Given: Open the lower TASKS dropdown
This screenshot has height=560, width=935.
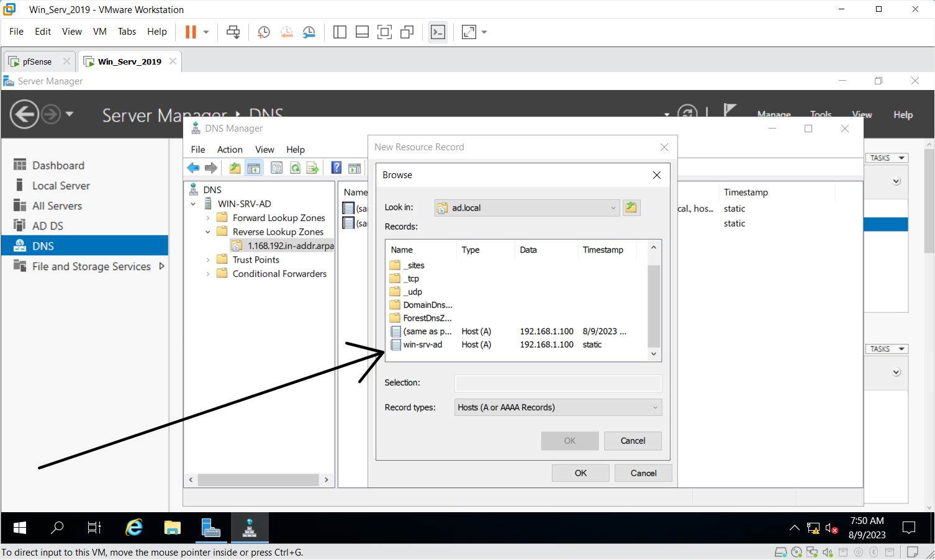Looking at the screenshot, I should (887, 349).
